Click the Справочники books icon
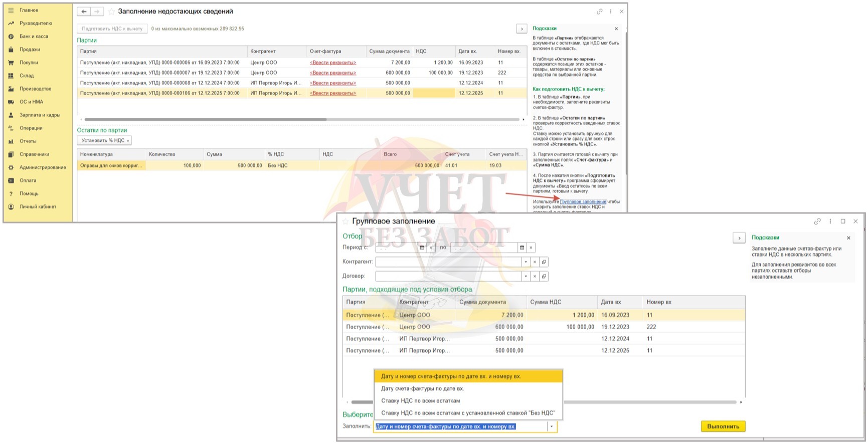Viewport: 868px width, 443px height. [11, 154]
